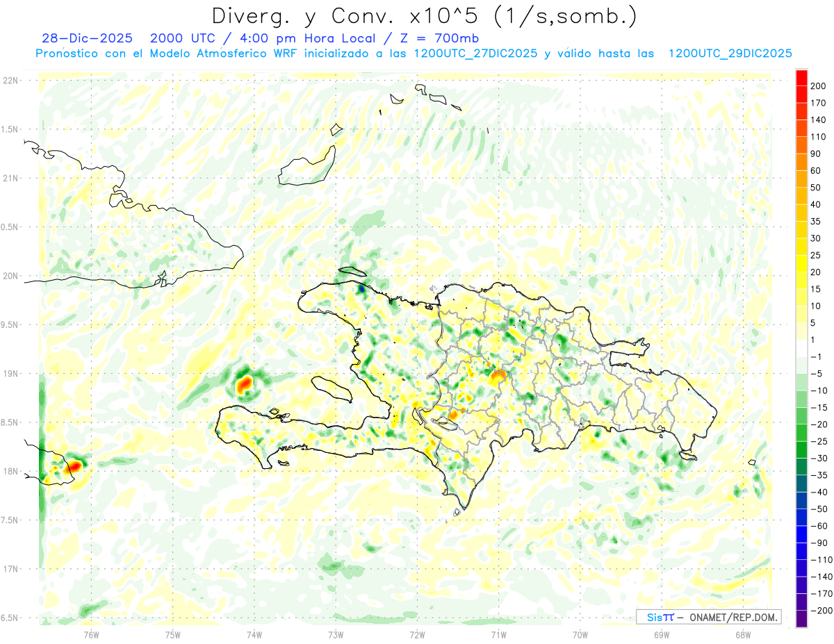Click the '19N' latitude label
Image resolution: width=834 pixels, height=644 pixels.
[x=10, y=374]
